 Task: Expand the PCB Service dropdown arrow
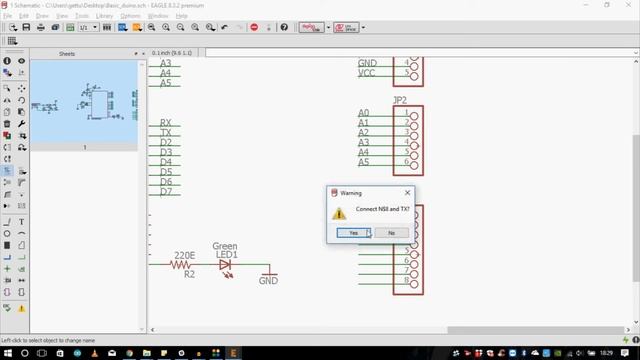[363, 27]
